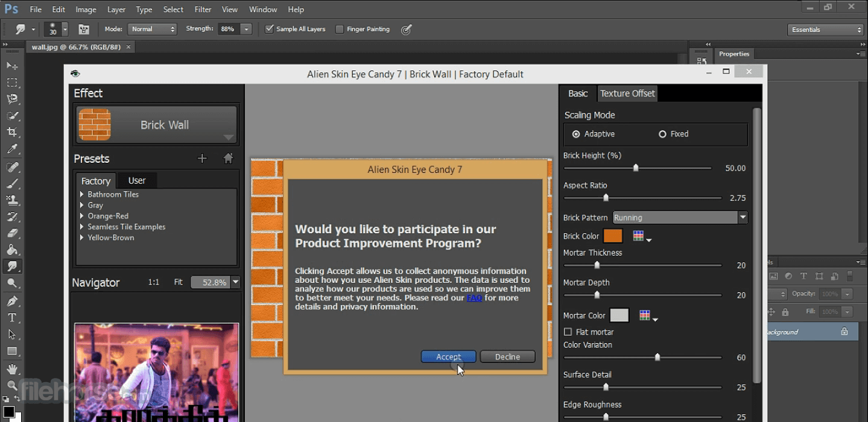Select the Paint Bucket tool
The width and height of the screenshot is (868, 422).
click(x=12, y=250)
